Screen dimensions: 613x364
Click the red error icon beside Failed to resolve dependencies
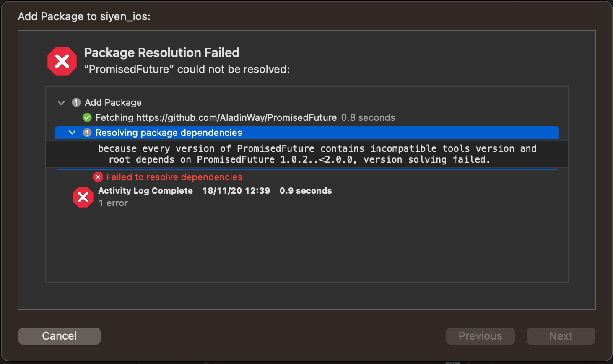[x=98, y=177]
